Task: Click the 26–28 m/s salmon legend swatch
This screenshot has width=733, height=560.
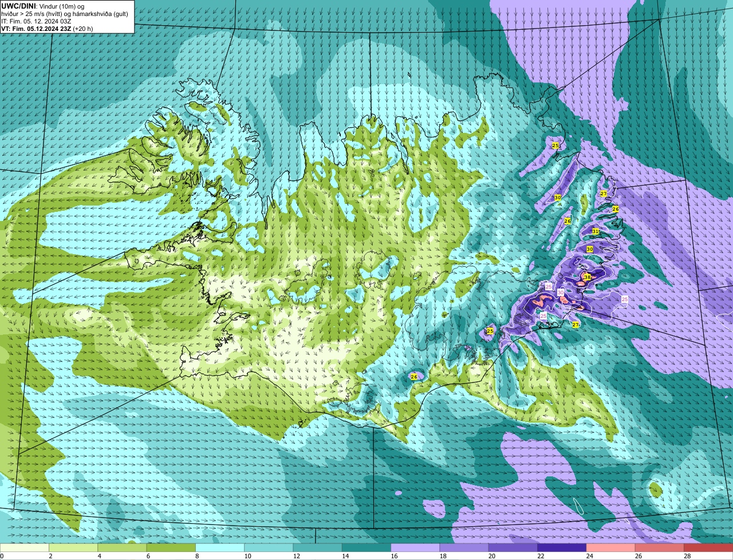Action: click(660, 548)
